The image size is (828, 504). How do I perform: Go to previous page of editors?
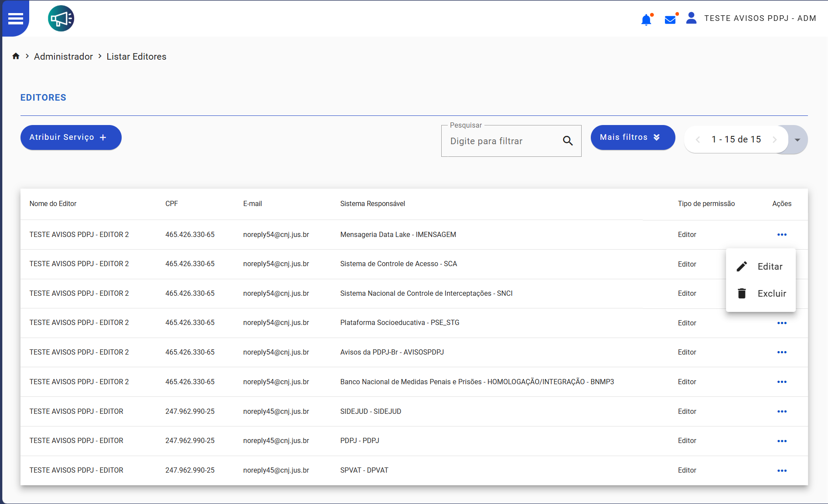point(698,140)
